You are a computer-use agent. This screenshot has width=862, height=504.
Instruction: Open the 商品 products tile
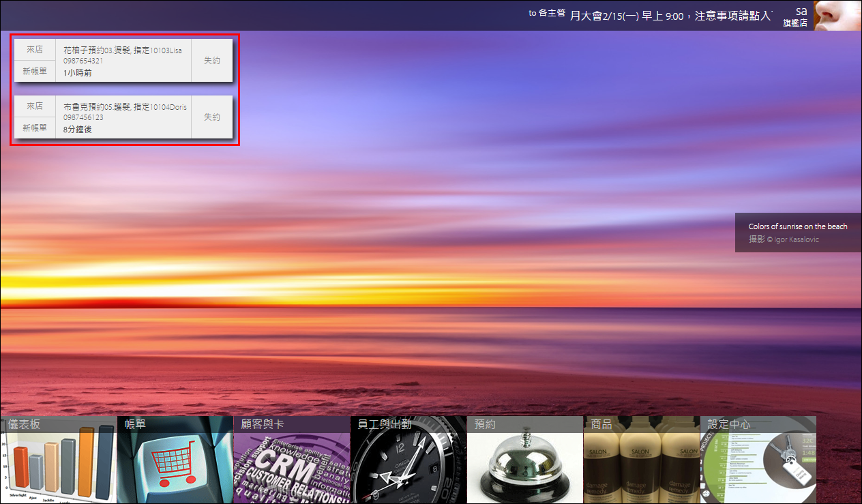coord(641,460)
